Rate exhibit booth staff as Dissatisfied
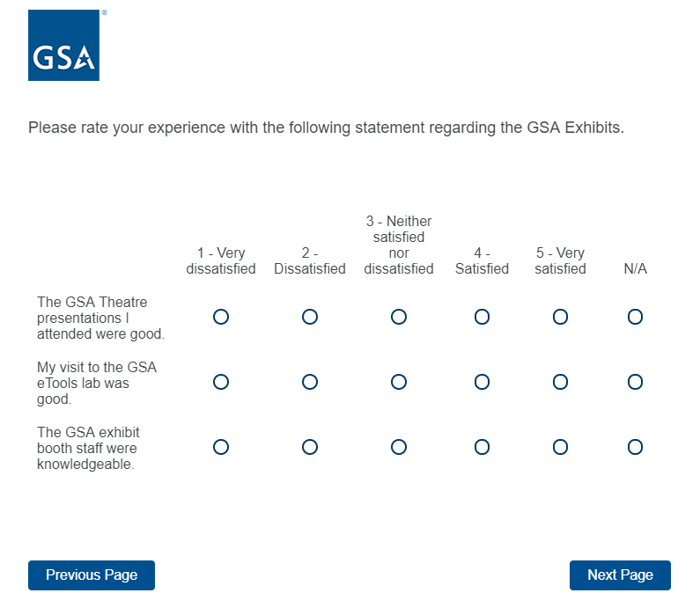The height and width of the screenshot is (615, 700). [310, 447]
